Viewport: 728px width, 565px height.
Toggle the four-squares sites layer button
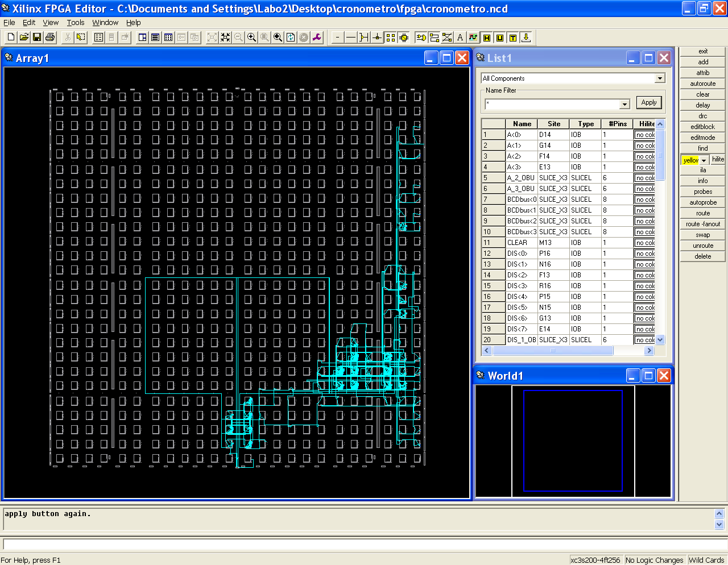click(x=390, y=37)
